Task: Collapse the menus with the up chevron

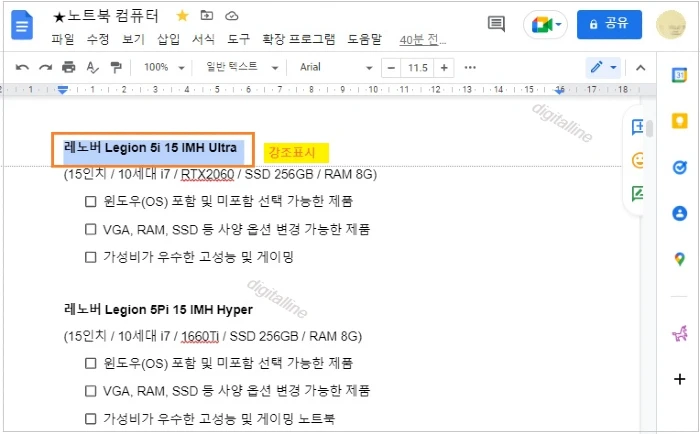Action: pyautogui.click(x=641, y=68)
